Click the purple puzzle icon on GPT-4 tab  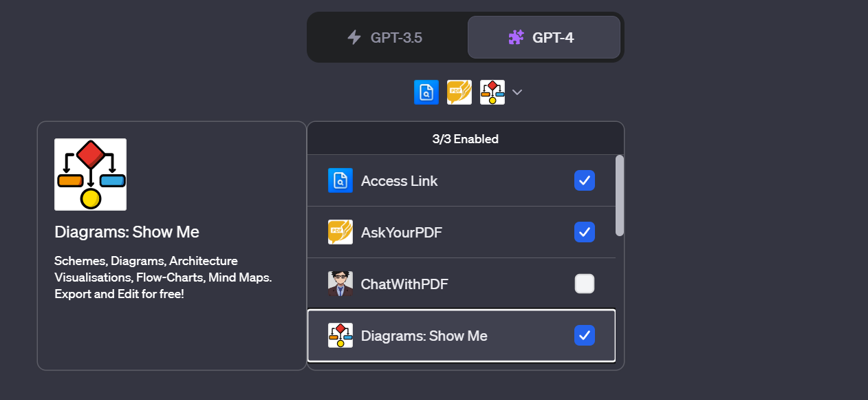pyautogui.click(x=516, y=37)
